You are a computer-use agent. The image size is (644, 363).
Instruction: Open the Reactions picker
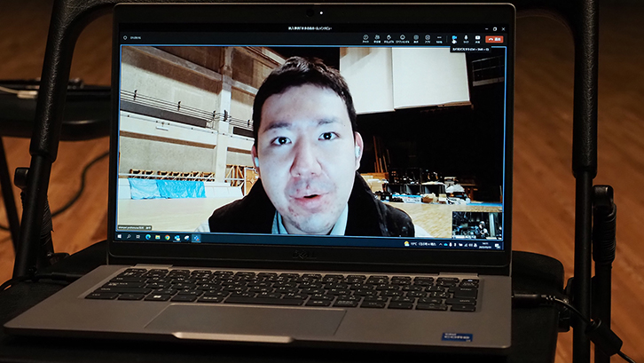pos(403,38)
